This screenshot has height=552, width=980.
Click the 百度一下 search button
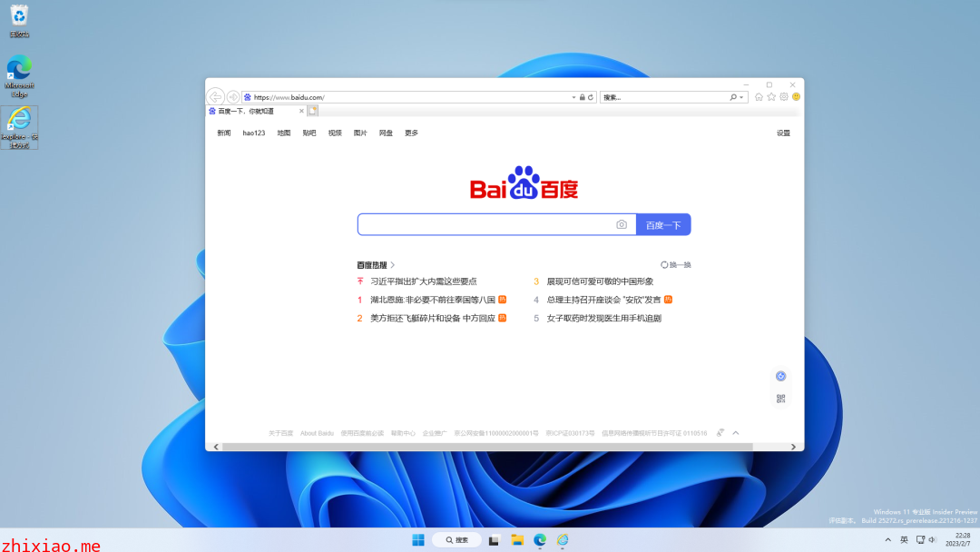point(663,224)
